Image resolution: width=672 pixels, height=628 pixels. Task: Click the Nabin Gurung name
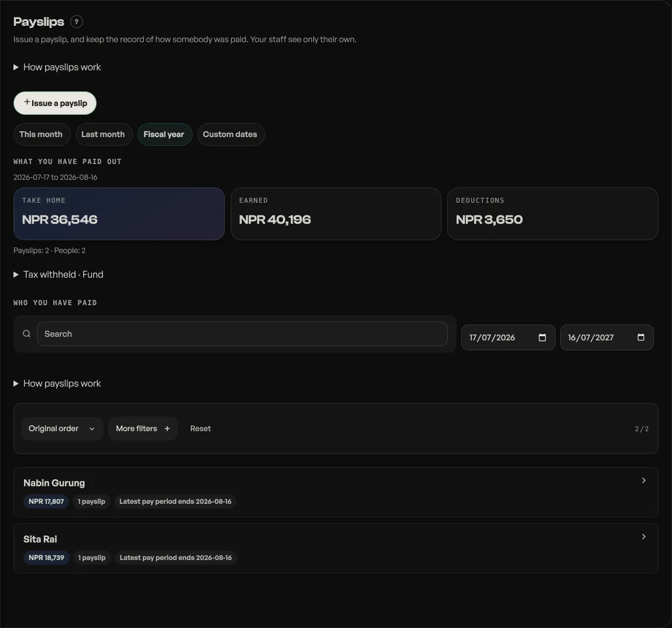[x=54, y=483]
